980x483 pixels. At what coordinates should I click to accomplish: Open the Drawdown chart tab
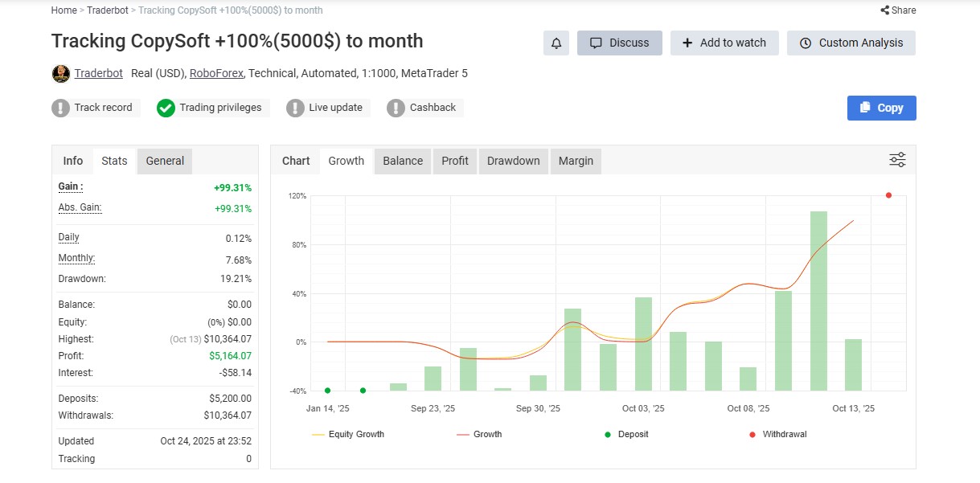pyautogui.click(x=514, y=161)
